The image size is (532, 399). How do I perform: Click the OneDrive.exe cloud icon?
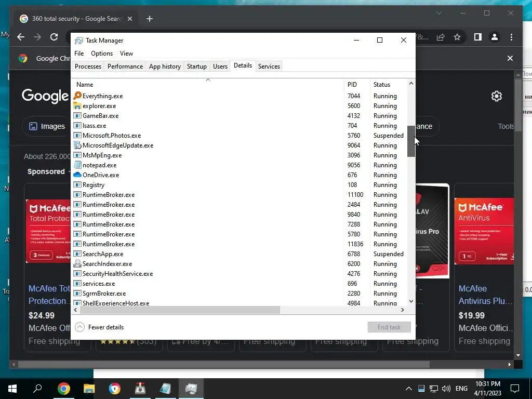coord(77,175)
